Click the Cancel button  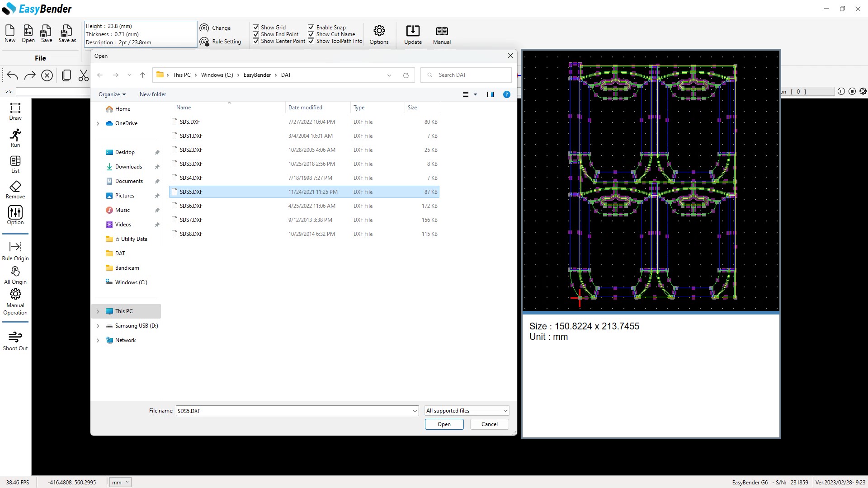click(x=489, y=424)
